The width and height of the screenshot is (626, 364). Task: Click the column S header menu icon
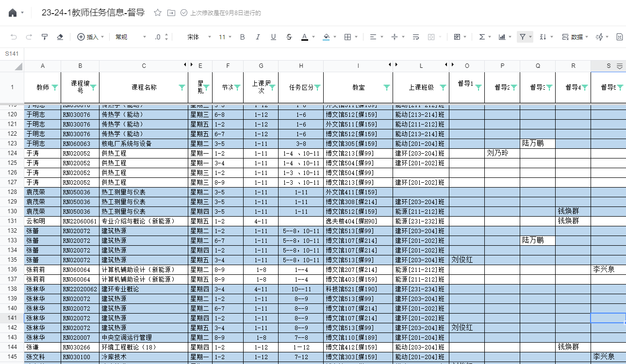pyautogui.click(x=619, y=66)
